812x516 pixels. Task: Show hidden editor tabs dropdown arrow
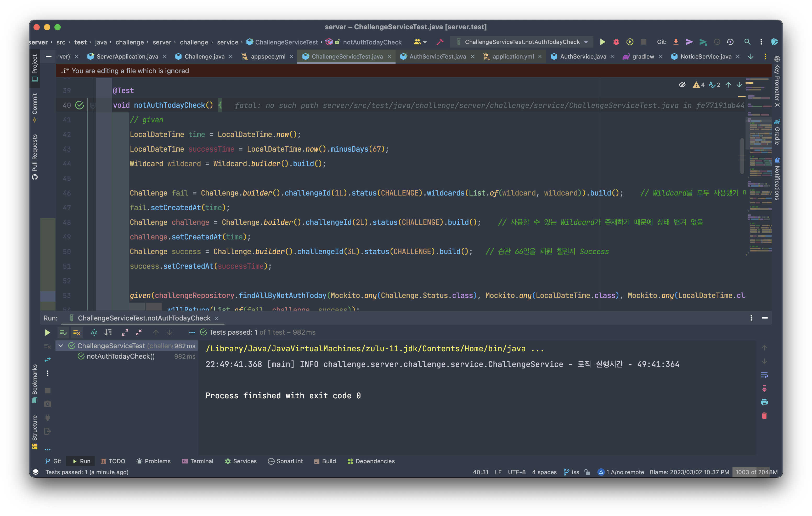tap(751, 56)
